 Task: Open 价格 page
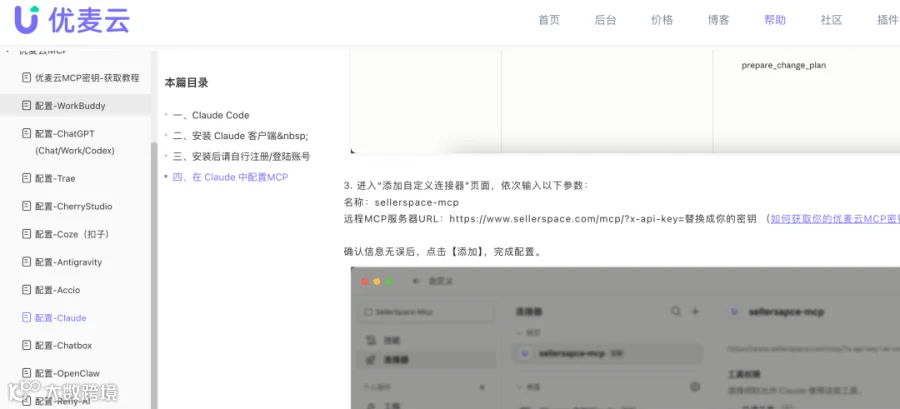[662, 20]
